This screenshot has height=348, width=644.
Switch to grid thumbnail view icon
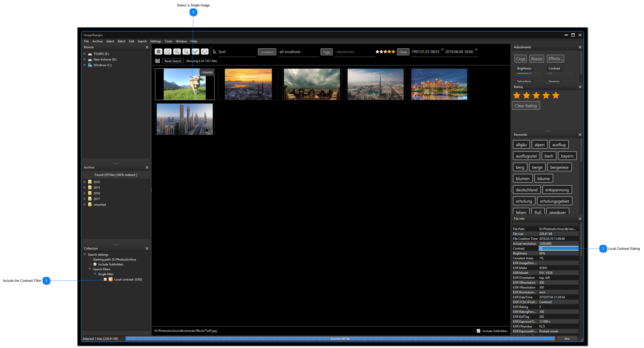click(x=158, y=52)
